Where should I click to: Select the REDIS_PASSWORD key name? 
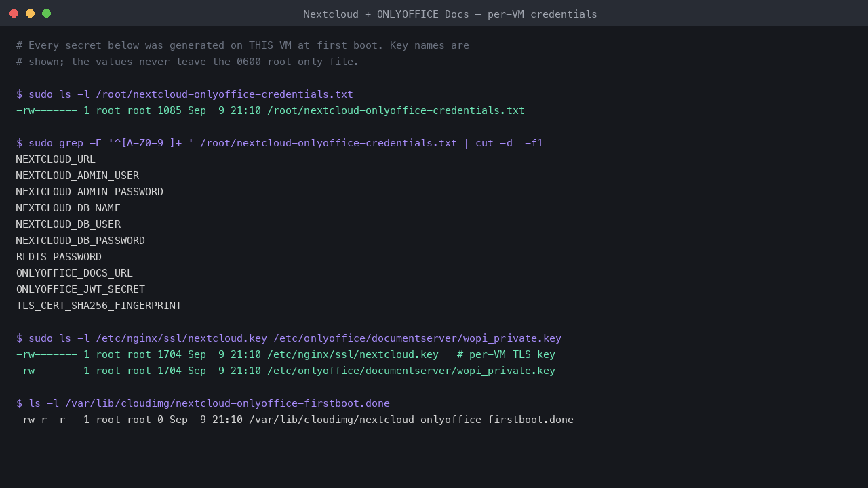click(59, 257)
